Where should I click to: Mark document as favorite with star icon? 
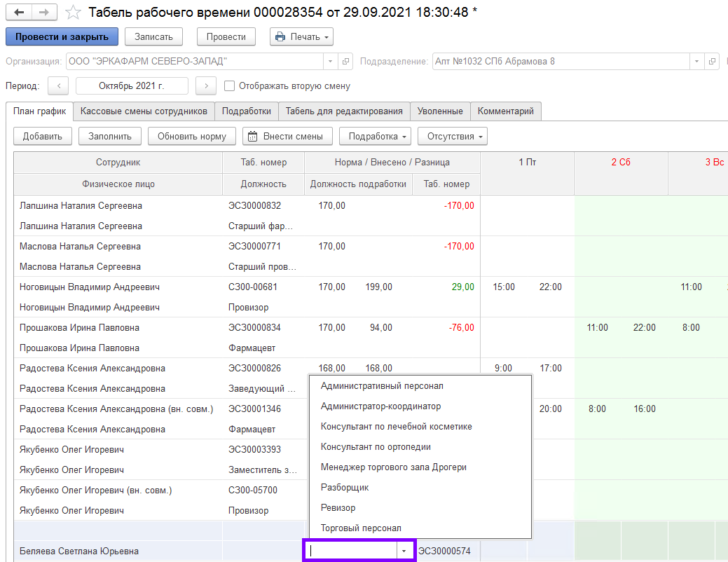[x=72, y=13]
